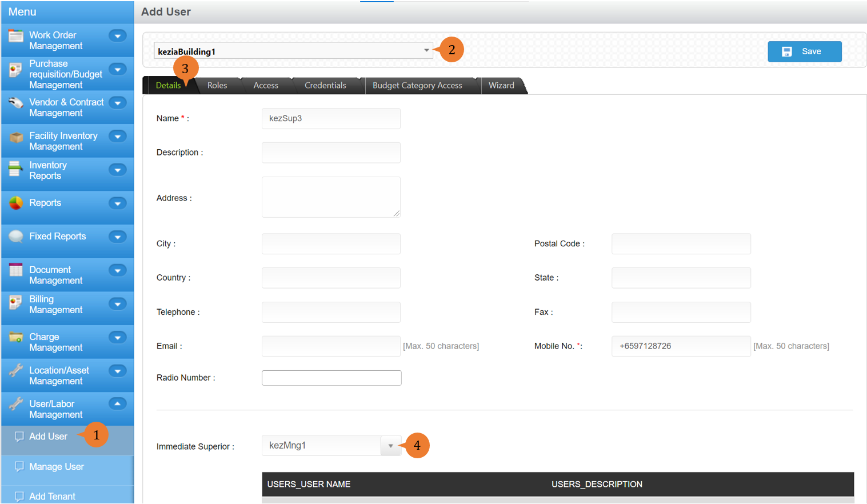The image size is (867, 504).
Task: Click the Address textarea resize handle
Action: click(396, 213)
